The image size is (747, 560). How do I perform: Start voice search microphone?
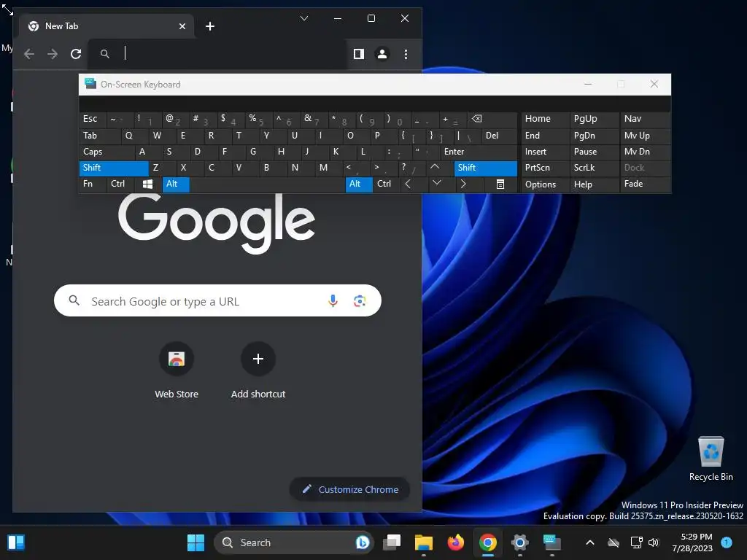coord(333,301)
